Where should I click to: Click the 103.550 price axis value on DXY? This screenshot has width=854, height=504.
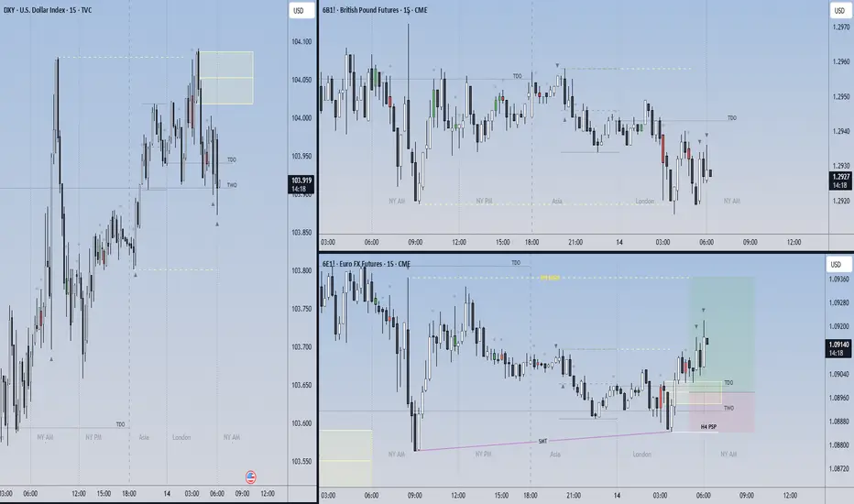[x=301, y=461]
